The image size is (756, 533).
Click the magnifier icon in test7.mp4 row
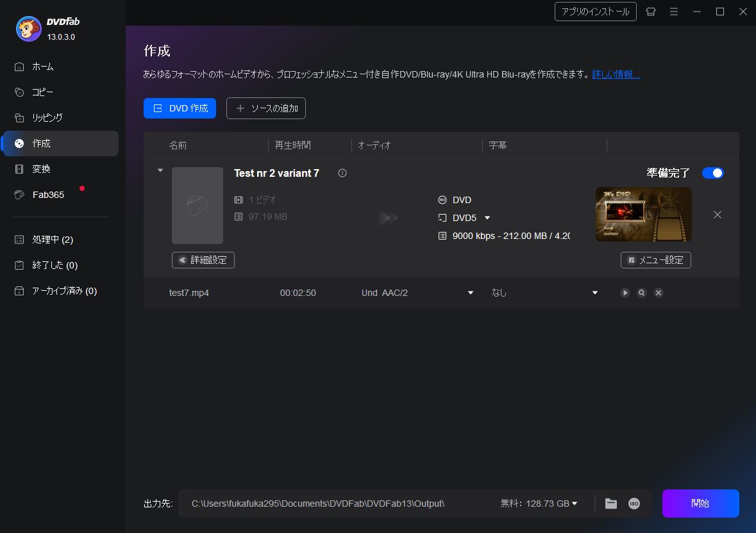pyautogui.click(x=642, y=293)
